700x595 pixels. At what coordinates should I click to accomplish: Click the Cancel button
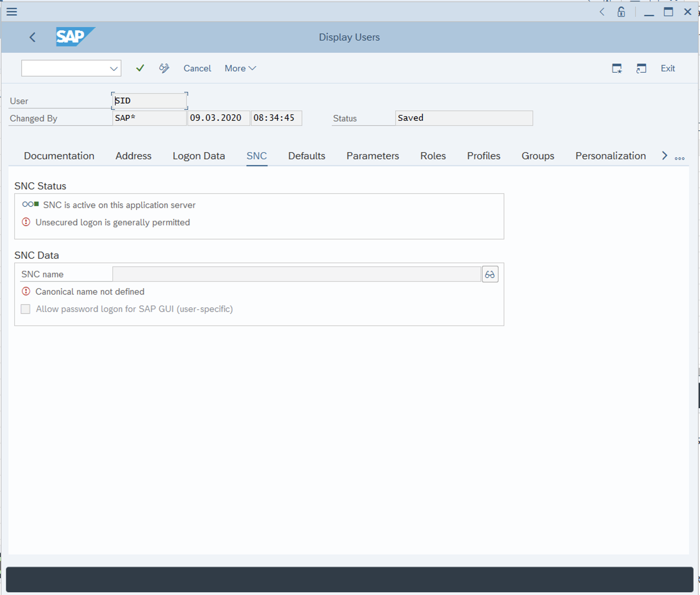(198, 68)
